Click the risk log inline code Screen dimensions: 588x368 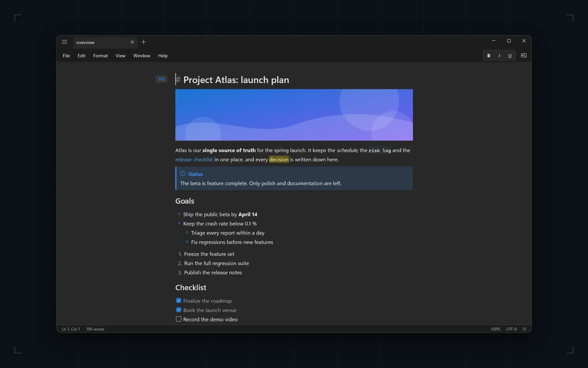tap(380, 150)
